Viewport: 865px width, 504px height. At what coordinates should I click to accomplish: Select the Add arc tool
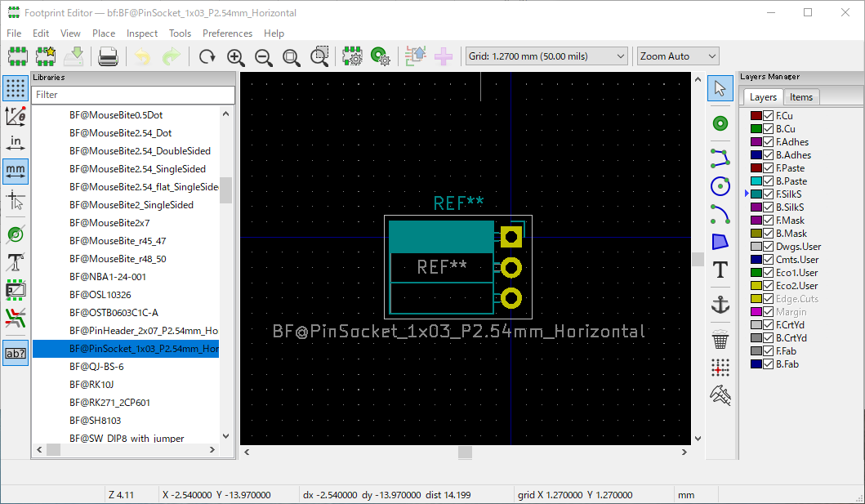pos(720,215)
